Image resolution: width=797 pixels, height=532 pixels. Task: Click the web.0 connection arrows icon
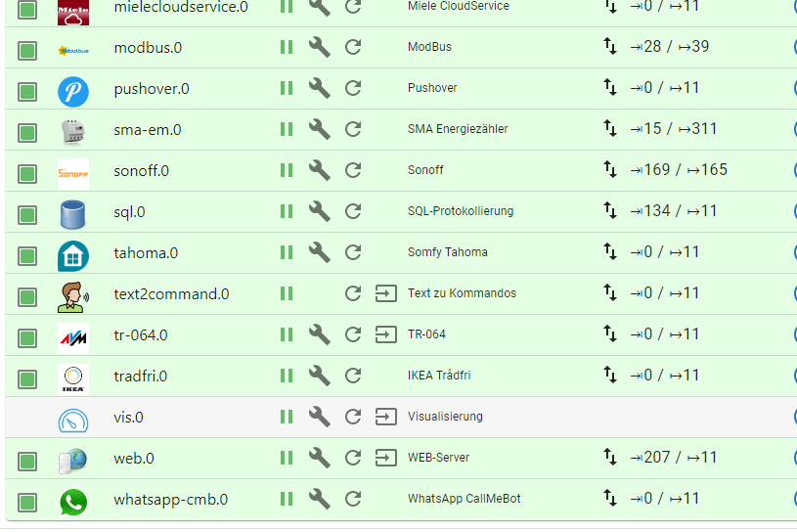click(611, 458)
